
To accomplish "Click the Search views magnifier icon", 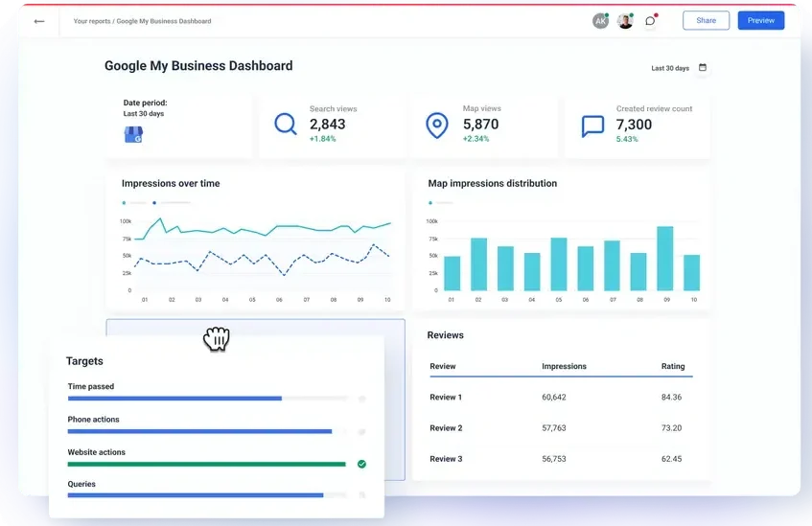I will point(286,125).
